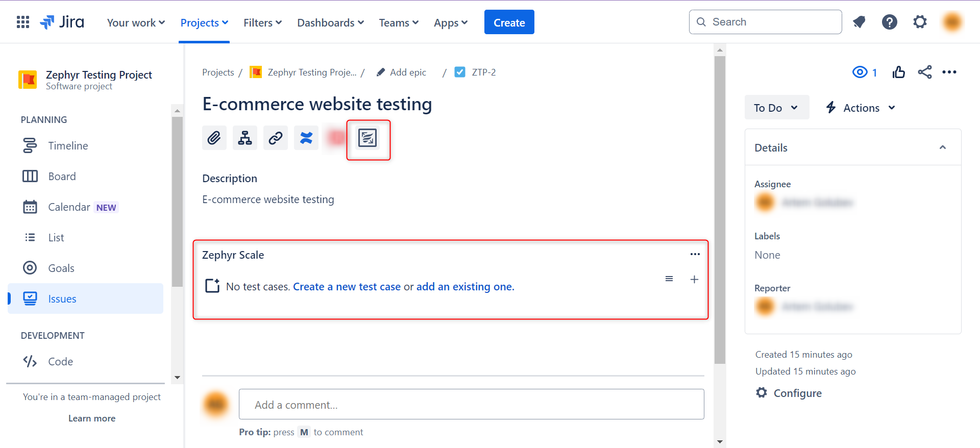
Task: Open Zephyr Scale panel ellipsis menu
Action: pyautogui.click(x=695, y=254)
